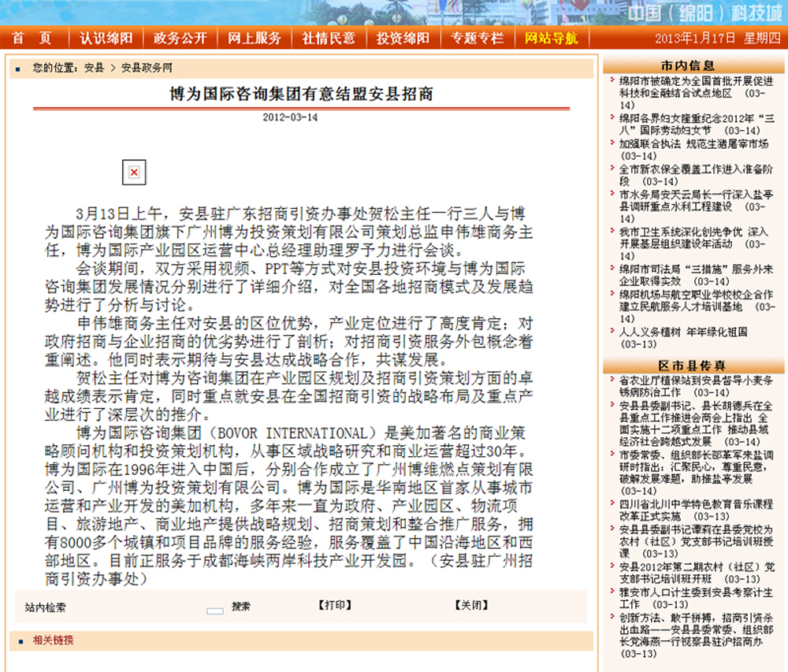Open news 省农业厅植保站到安县督导
This screenshot has height=672, width=788.
click(x=696, y=386)
